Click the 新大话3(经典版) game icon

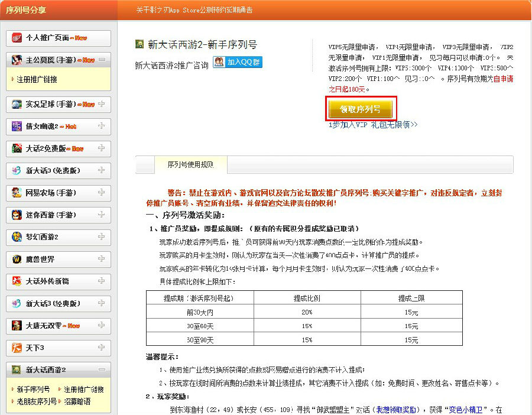pyautogui.click(x=17, y=303)
